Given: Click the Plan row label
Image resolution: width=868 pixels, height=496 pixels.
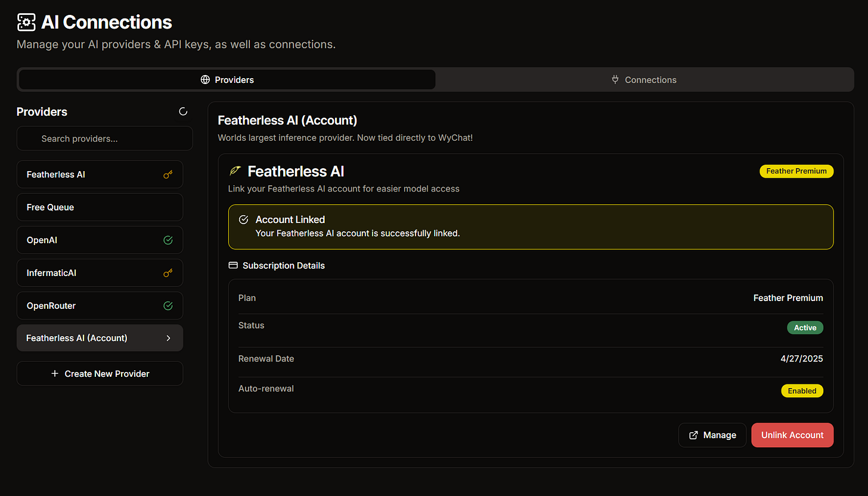Looking at the screenshot, I should point(247,298).
